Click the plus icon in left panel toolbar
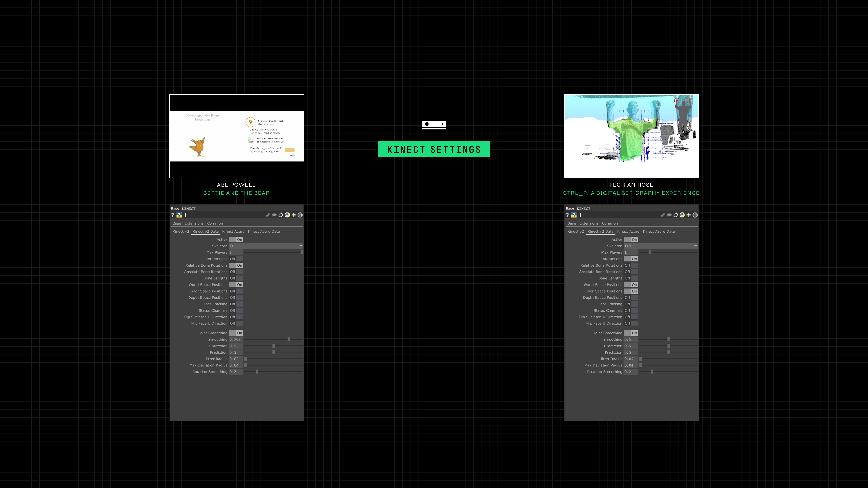This screenshot has height=488, width=868. coord(294,215)
